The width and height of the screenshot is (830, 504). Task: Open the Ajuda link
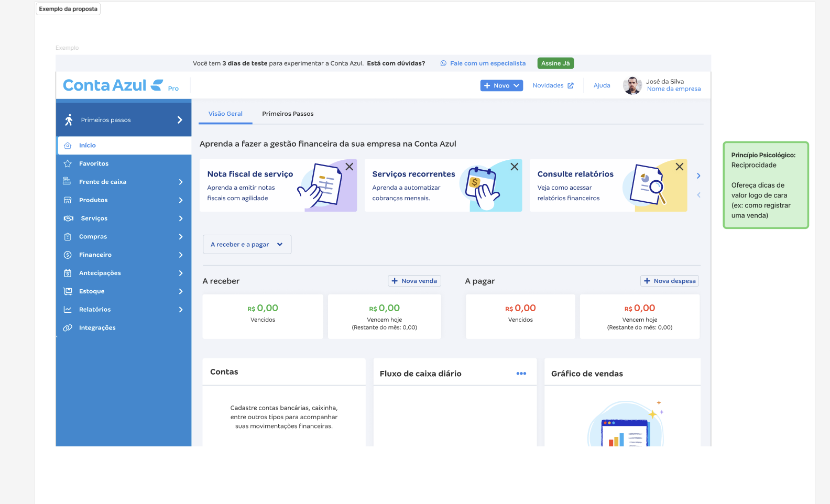[602, 85]
